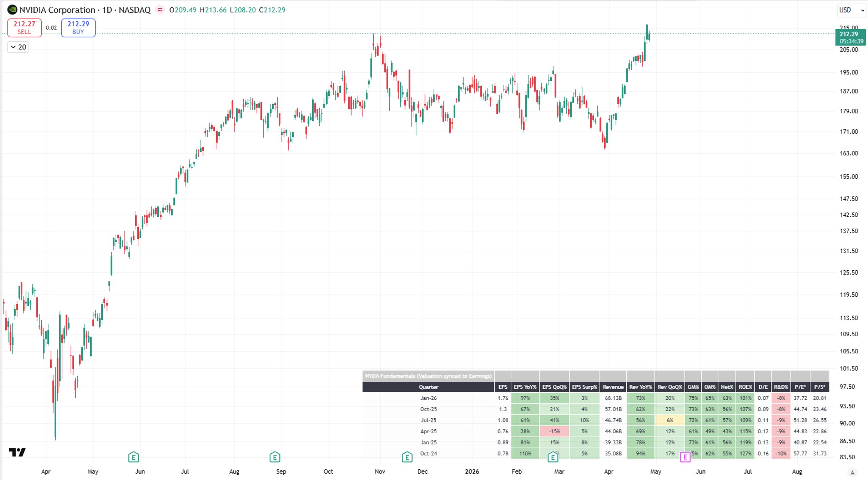
Task: Click the Sep label on the time axis
Action: [x=281, y=472]
